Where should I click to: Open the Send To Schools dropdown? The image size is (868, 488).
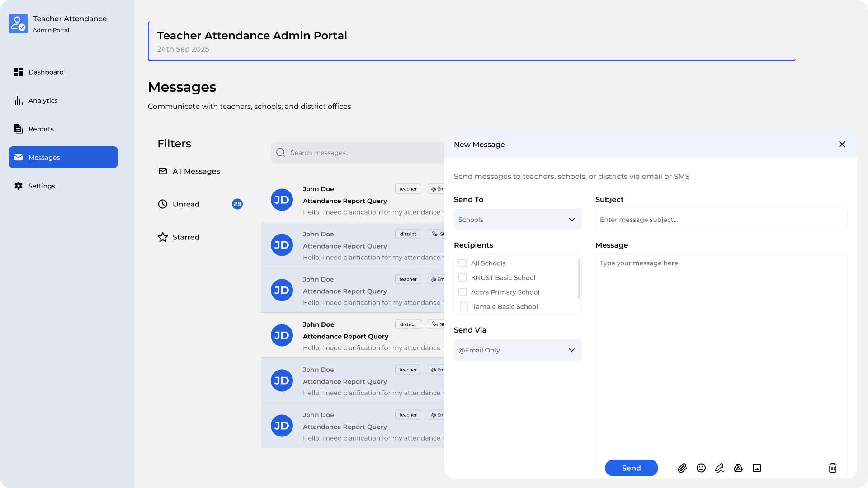pyautogui.click(x=518, y=220)
